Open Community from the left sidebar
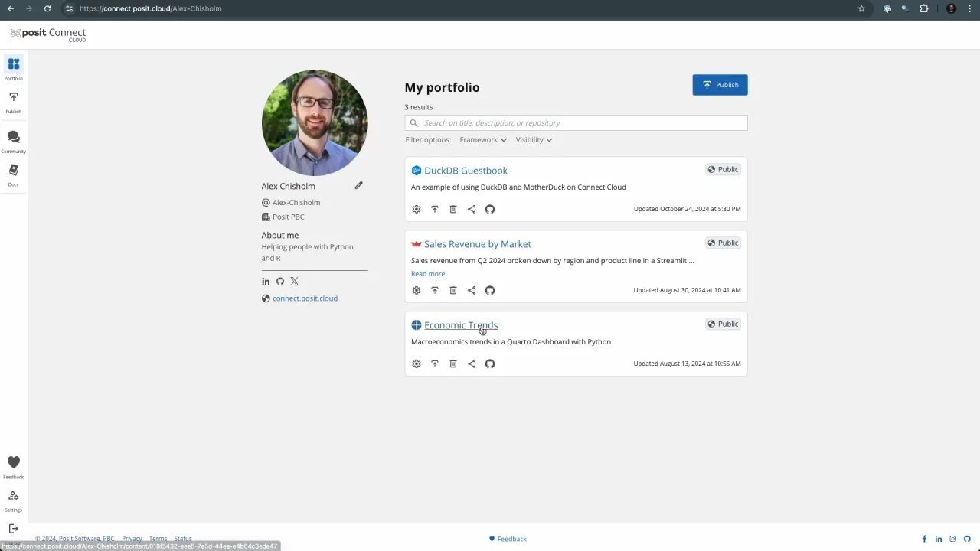 tap(14, 141)
